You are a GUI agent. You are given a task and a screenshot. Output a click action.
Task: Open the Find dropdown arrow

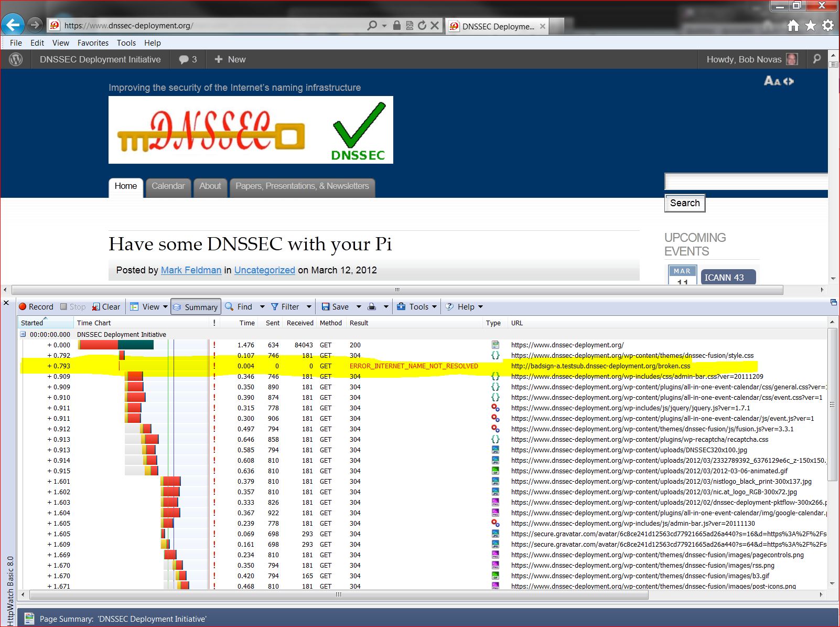(x=262, y=307)
